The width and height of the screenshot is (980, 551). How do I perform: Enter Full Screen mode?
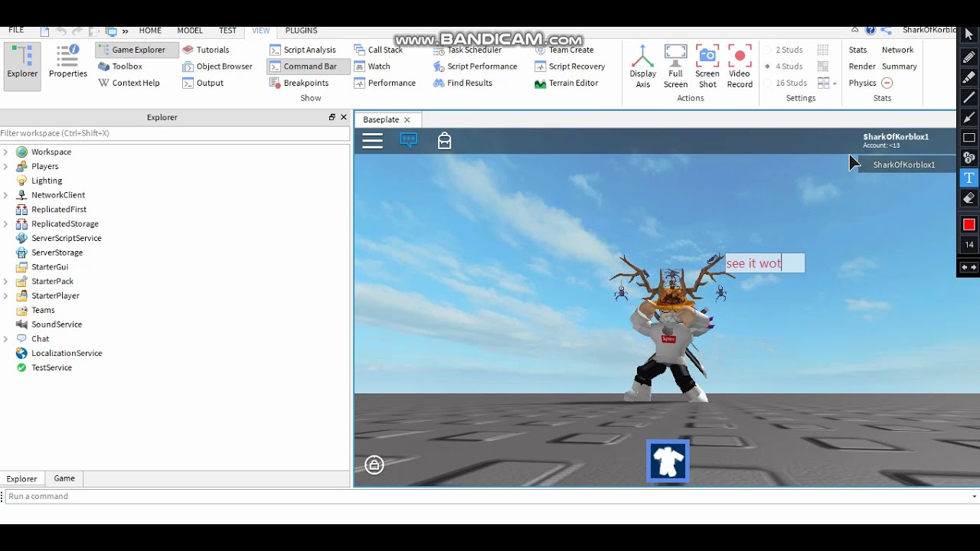(675, 67)
